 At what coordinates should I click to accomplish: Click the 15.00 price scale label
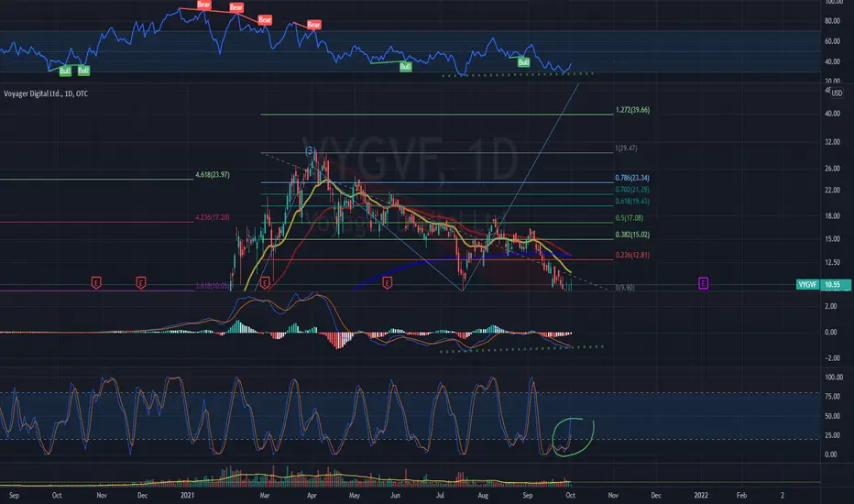click(x=832, y=239)
